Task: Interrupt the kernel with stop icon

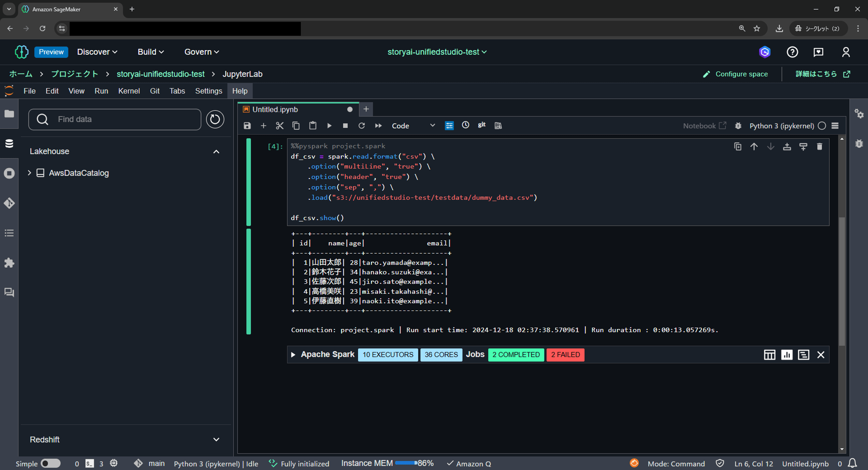Action: click(x=345, y=126)
